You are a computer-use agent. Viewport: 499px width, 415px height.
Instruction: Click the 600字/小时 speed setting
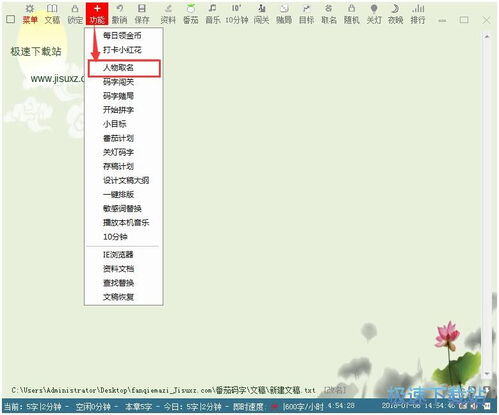303,406
